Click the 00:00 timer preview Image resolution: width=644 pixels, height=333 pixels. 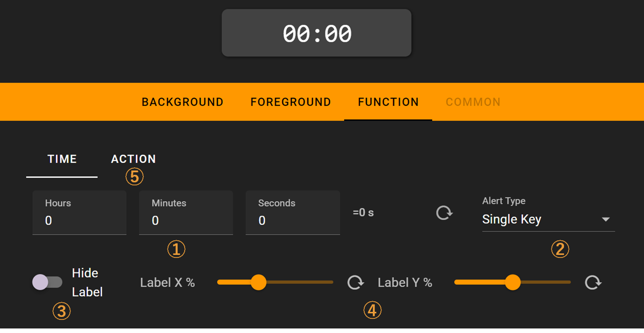tap(316, 33)
